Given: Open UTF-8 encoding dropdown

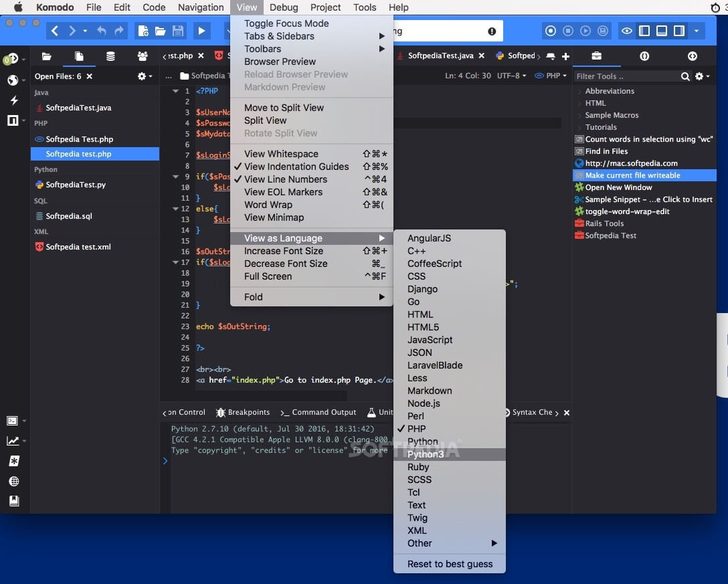Looking at the screenshot, I should coord(512,76).
